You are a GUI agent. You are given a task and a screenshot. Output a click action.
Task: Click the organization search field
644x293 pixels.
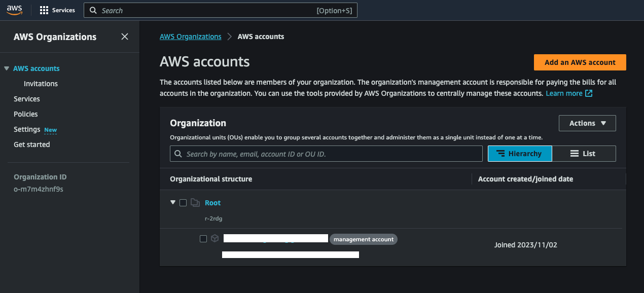coord(326,154)
